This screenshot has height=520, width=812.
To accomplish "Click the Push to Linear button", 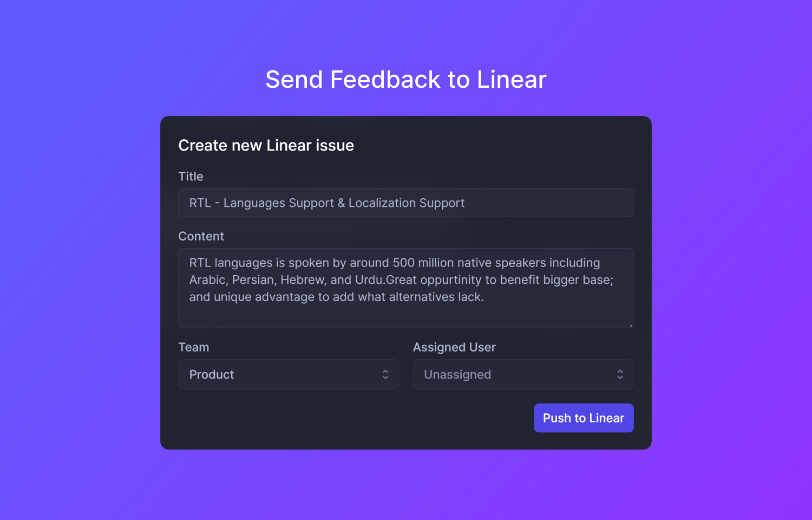I will pyautogui.click(x=584, y=418).
